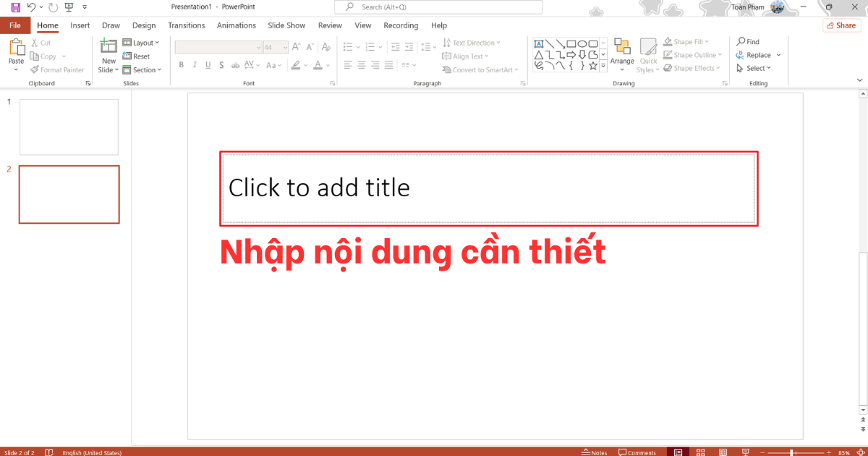Click the Replace button in Editing group
The height and width of the screenshot is (456, 868).
coord(757,54)
